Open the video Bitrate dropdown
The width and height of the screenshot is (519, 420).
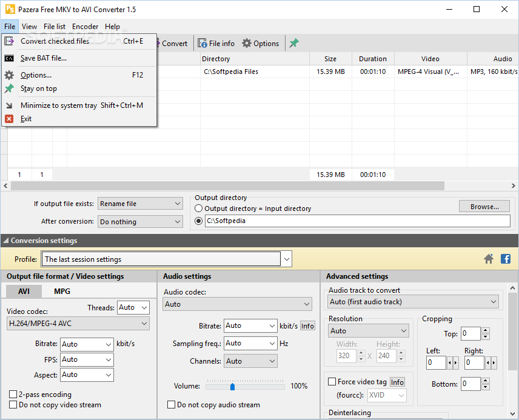(x=87, y=344)
